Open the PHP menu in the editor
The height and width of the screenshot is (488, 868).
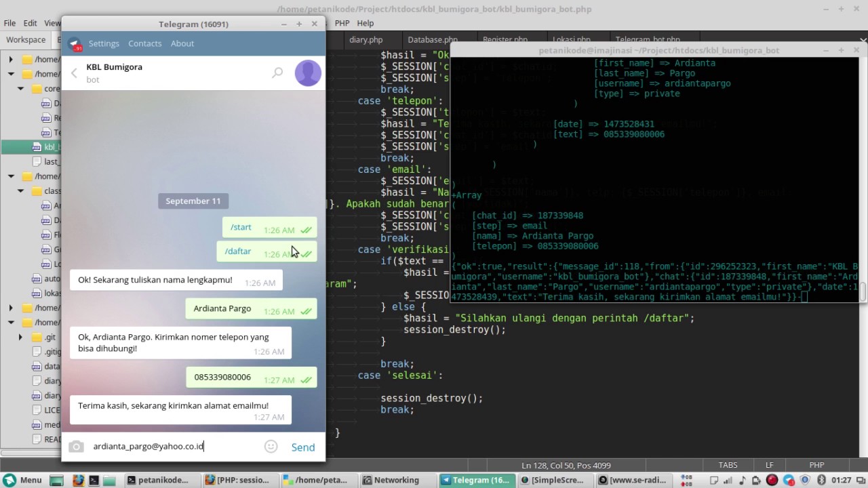tap(342, 23)
